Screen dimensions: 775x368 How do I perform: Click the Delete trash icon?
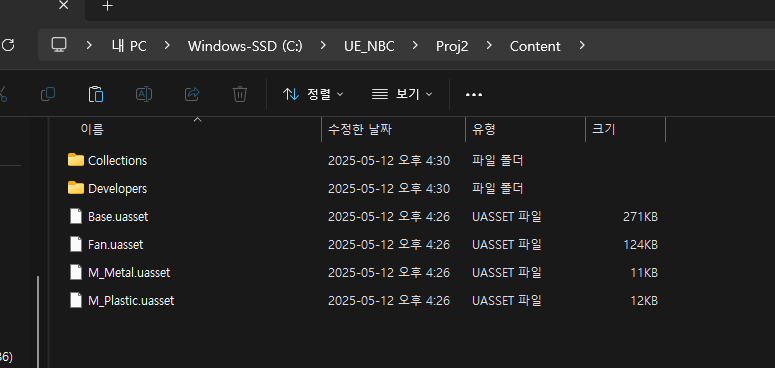(x=240, y=94)
